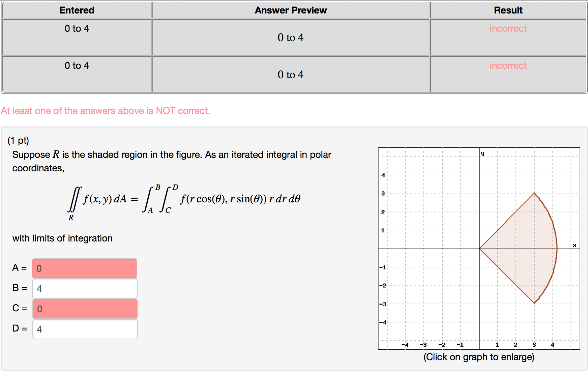The height and width of the screenshot is (373, 588).
Task: Select the highlighted A answer box showing 0
Action: pos(84,268)
